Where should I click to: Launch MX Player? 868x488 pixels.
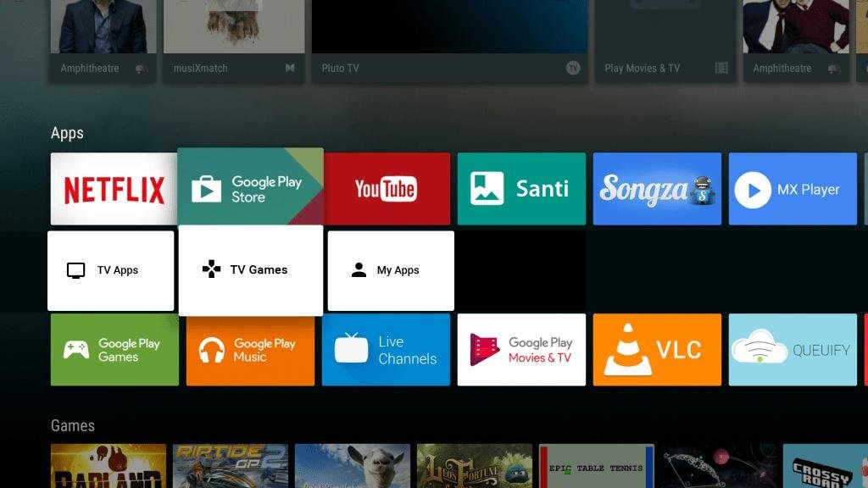click(x=793, y=188)
